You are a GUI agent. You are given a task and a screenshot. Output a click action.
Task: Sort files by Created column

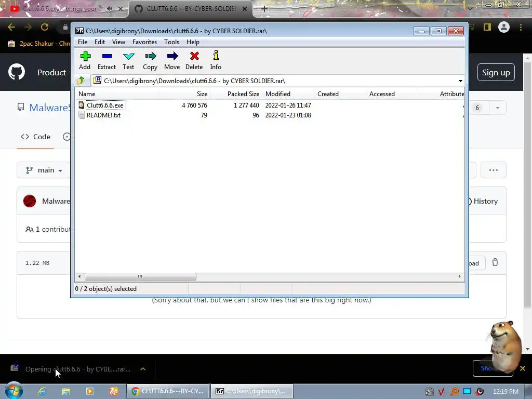340,94
